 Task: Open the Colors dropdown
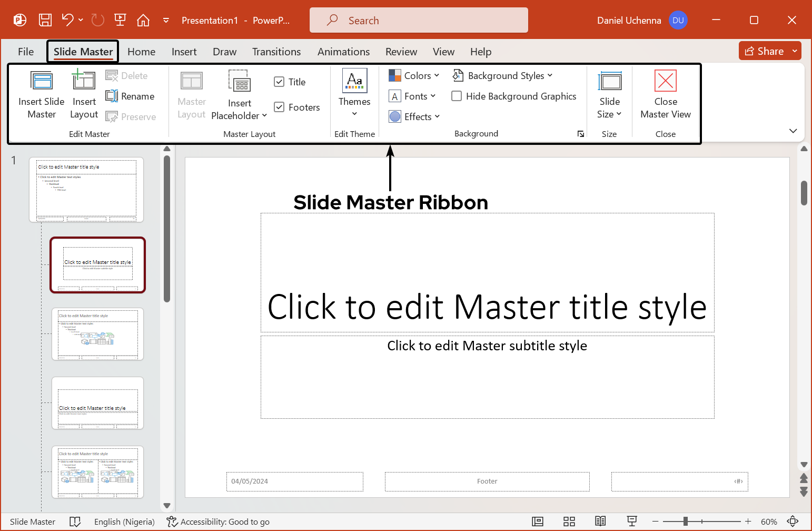[x=414, y=75]
